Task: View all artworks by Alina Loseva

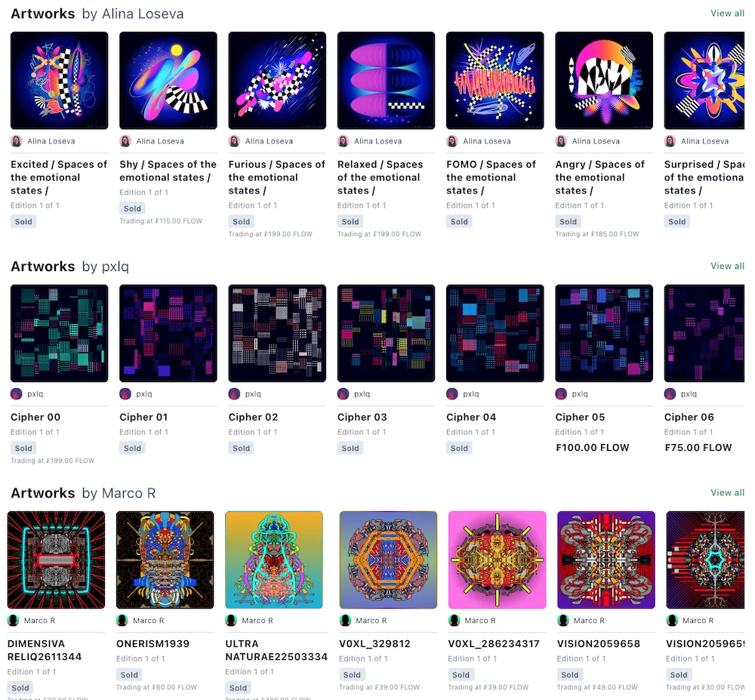Action: tap(727, 14)
